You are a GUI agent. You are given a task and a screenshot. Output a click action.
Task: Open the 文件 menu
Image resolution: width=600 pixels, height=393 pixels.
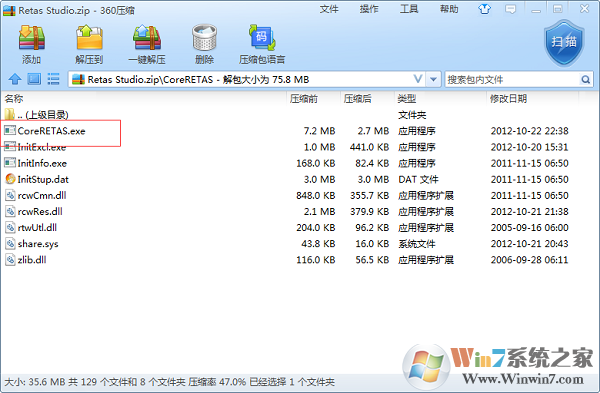click(x=329, y=9)
